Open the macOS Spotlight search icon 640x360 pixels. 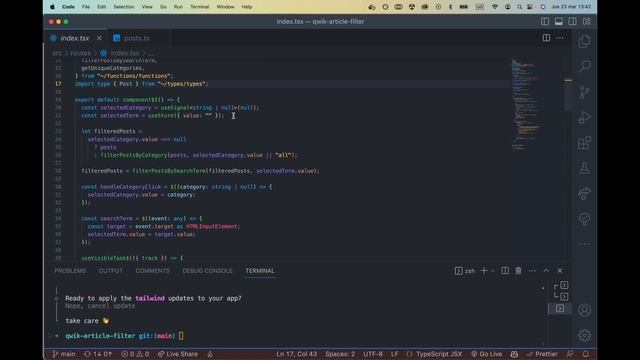tap(519, 7)
